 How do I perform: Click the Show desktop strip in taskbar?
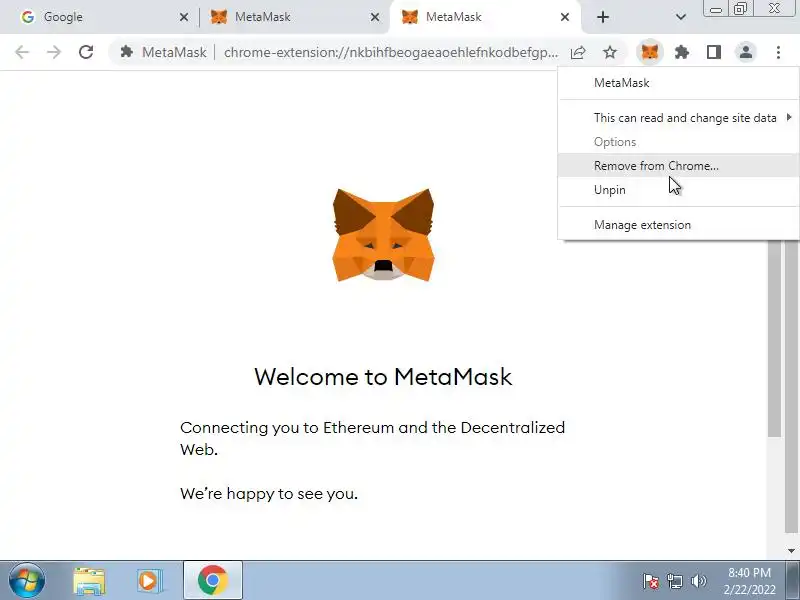[x=793, y=581]
